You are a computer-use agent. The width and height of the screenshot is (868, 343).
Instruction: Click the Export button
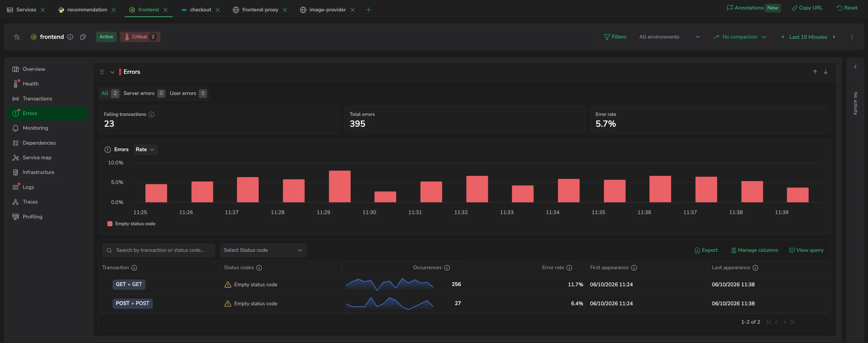706,250
